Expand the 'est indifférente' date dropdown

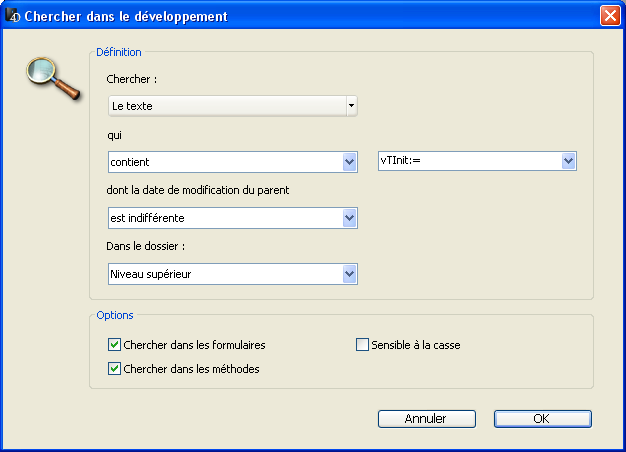click(x=349, y=218)
